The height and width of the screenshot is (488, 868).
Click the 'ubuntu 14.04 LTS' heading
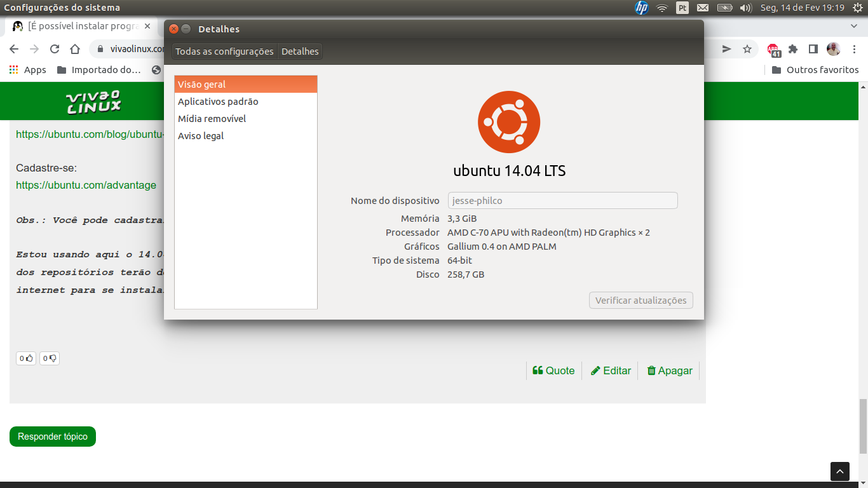510,171
